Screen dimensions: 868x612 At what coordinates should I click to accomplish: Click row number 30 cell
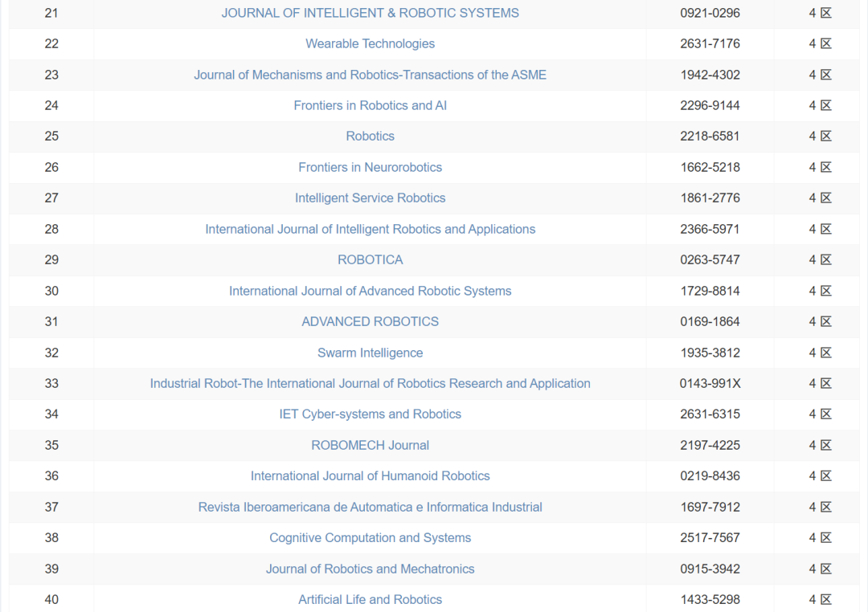(x=51, y=291)
